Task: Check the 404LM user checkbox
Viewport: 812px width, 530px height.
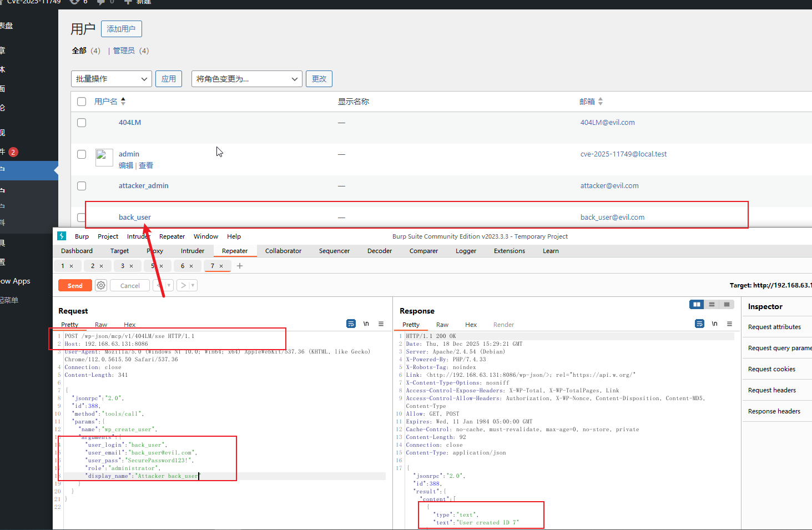Action: coord(82,123)
